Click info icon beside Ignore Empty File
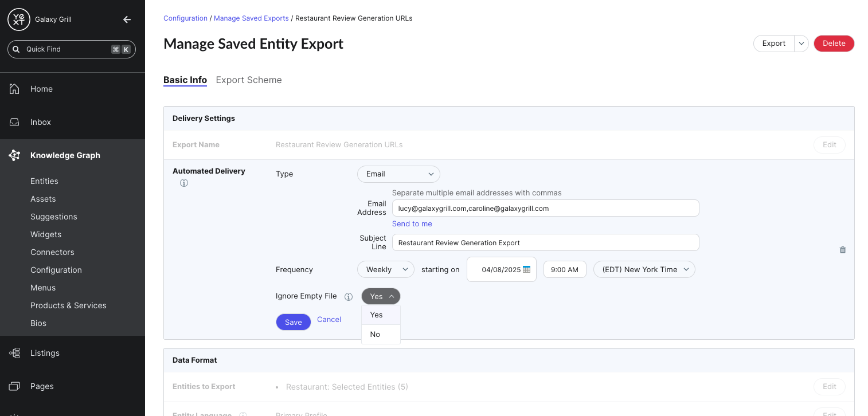The image size is (868, 416). 348,297
